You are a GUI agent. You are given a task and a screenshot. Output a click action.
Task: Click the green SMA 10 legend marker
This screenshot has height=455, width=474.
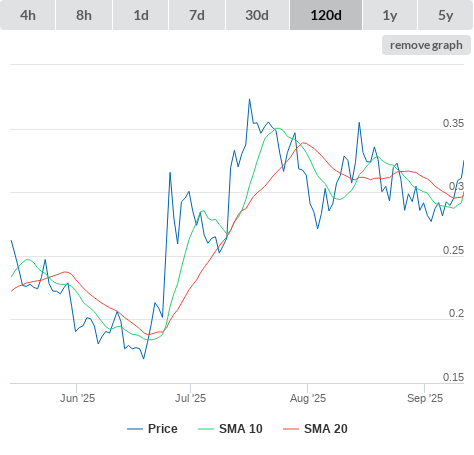coord(206,429)
